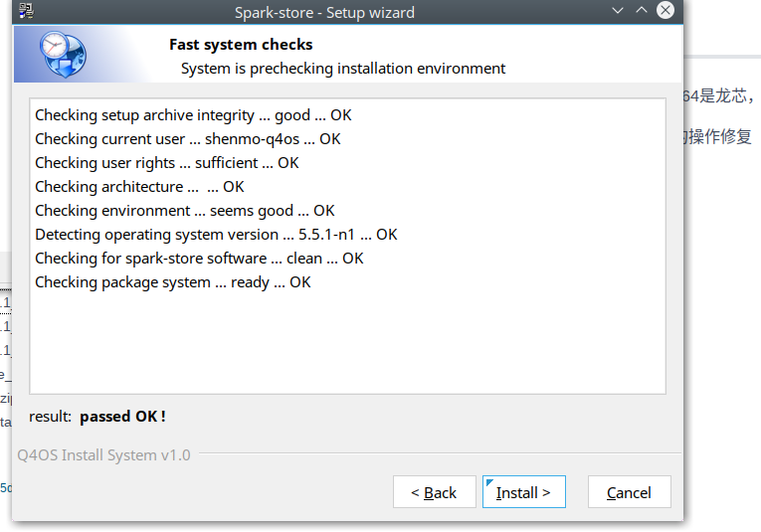Click the setup wizard clock globe icon
The height and width of the screenshot is (532, 761).
(63, 55)
